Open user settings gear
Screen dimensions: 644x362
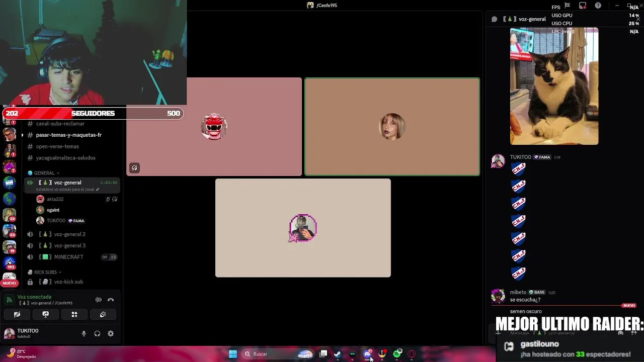111,334
